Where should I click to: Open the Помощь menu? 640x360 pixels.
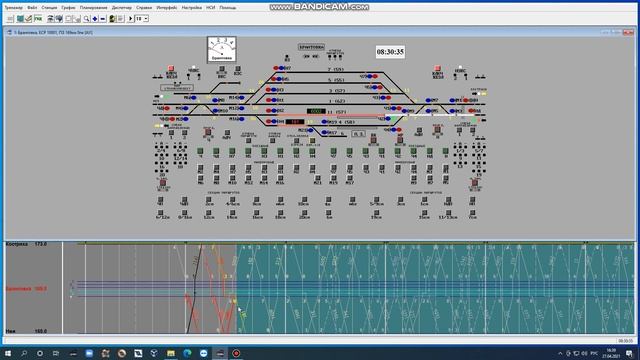pyautogui.click(x=227, y=7)
